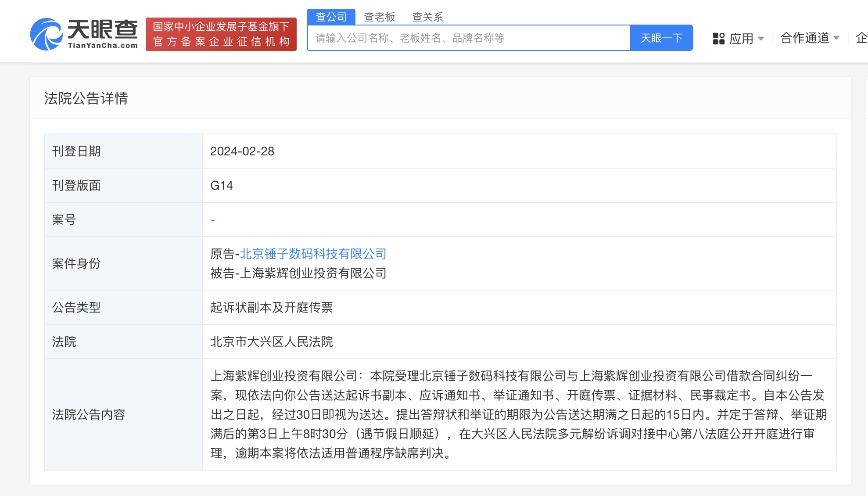The width and height of the screenshot is (868, 496).
Task: Switch to the 查关系 tab
Action: point(427,17)
